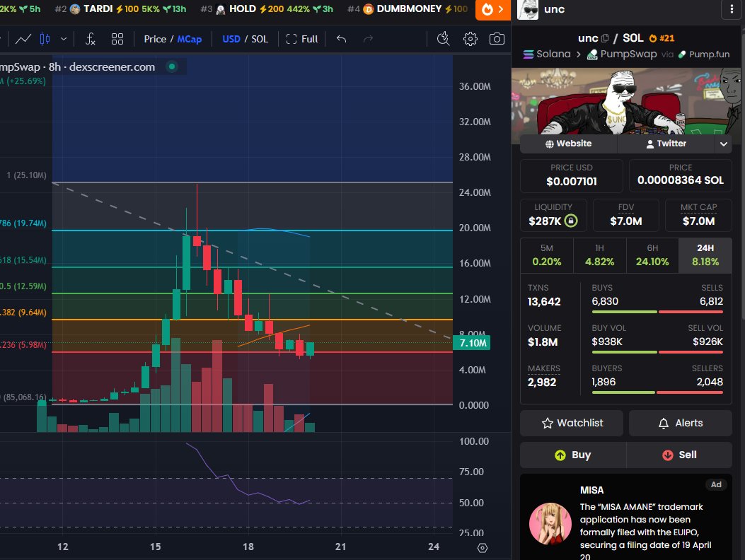Click the Ad badge label

pyautogui.click(x=716, y=484)
